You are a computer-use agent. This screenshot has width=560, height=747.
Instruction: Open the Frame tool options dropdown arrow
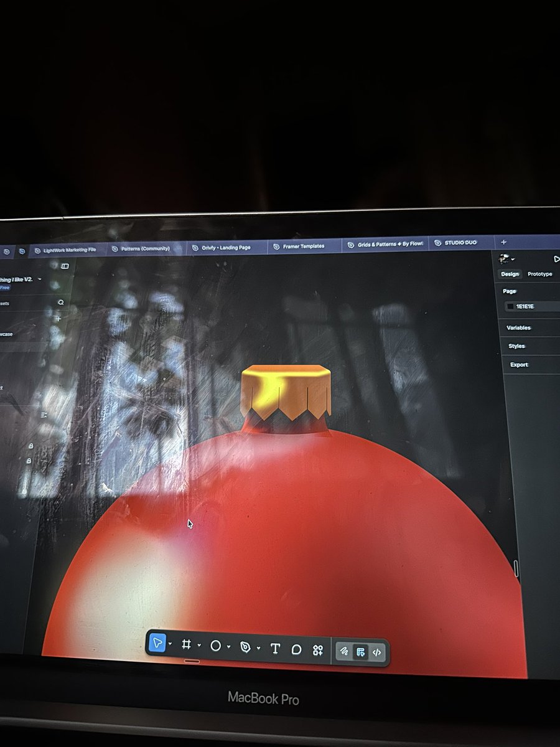click(198, 646)
